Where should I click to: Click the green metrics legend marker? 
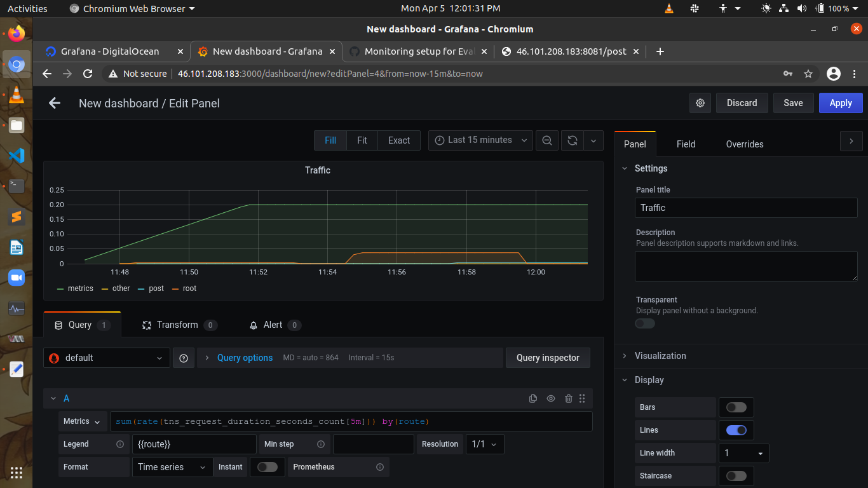coord(62,288)
